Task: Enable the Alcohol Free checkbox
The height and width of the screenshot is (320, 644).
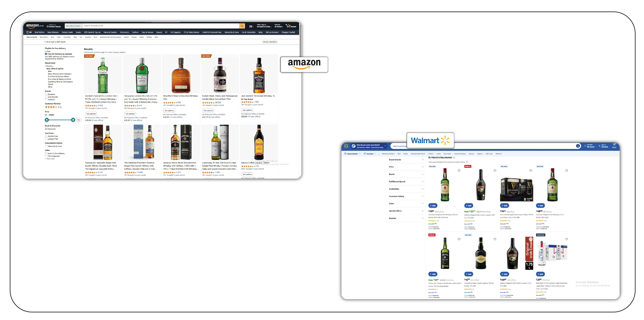Action: click(46, 136)
